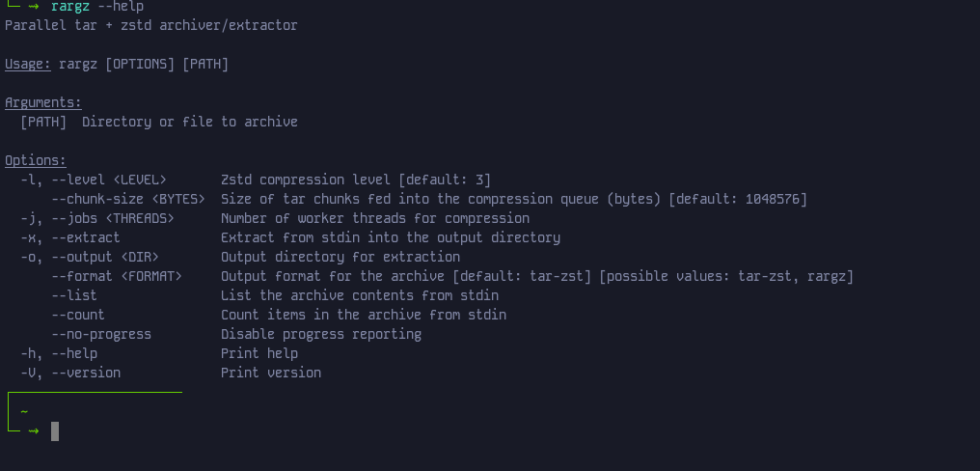This screenshot has height=471, width=980.
Task: Click the green prompt arrow on the last line
Action: [34, 431]
